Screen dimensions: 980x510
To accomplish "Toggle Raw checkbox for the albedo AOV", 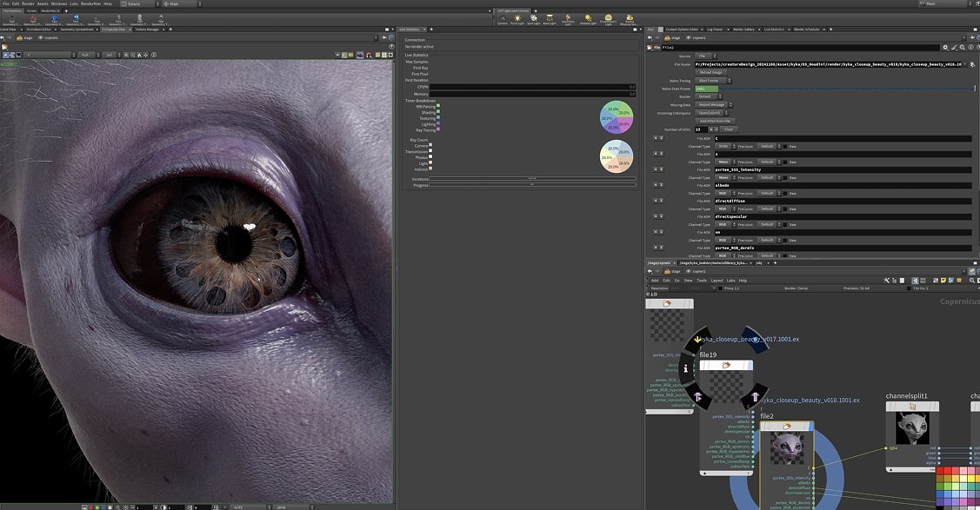I will coord(785,193).
